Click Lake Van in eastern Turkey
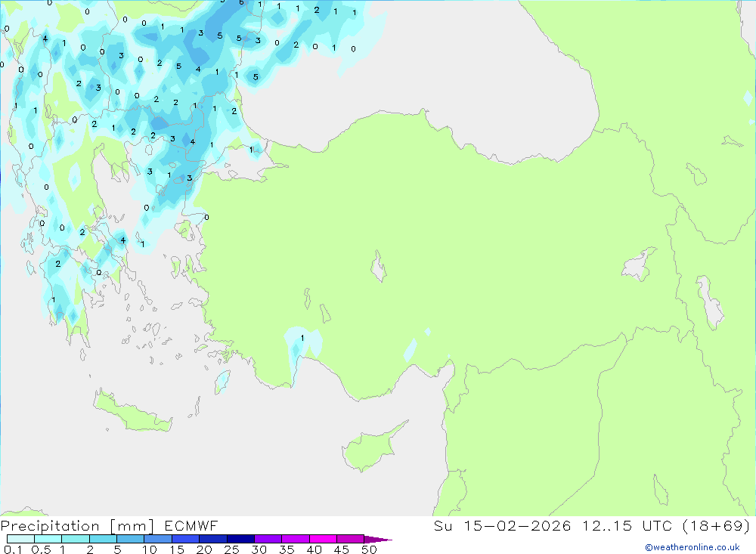 point(639,266)
